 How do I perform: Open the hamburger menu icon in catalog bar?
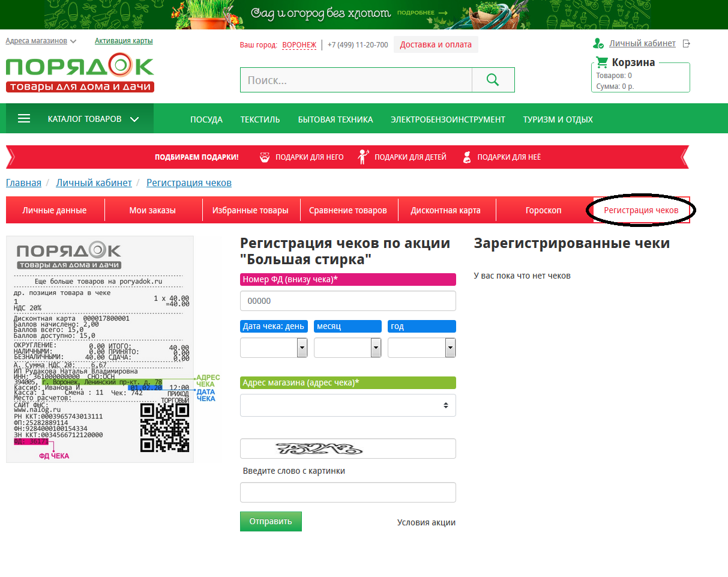coord(24,119)
